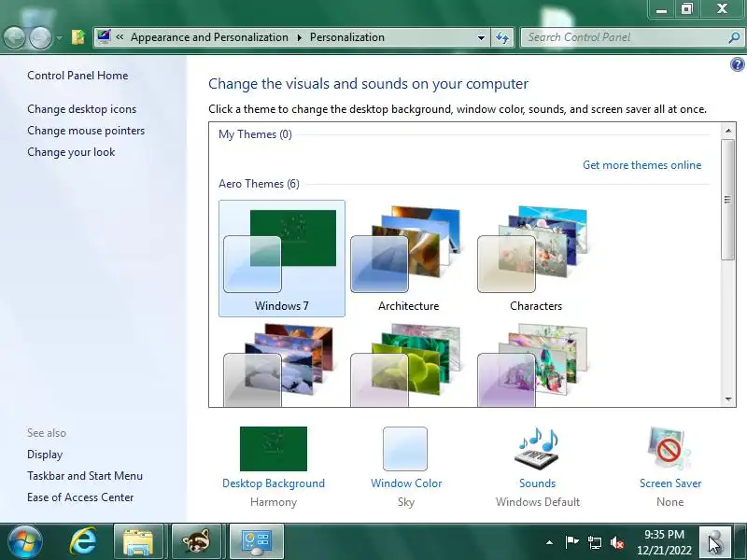Viewport: 747px width, 560px height.
Task: Select the Architecture theme
Action: click(x=408, y=259)
